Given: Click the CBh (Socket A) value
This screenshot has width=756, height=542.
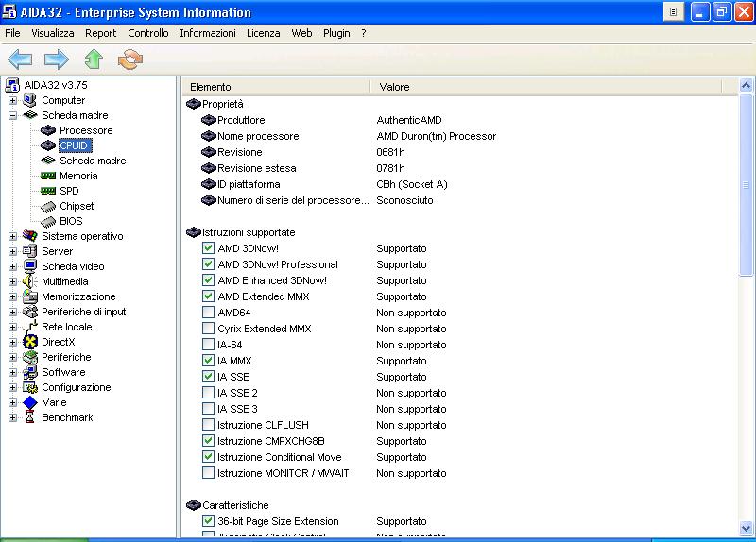Looking at the screenshot, I should point(412,184).
